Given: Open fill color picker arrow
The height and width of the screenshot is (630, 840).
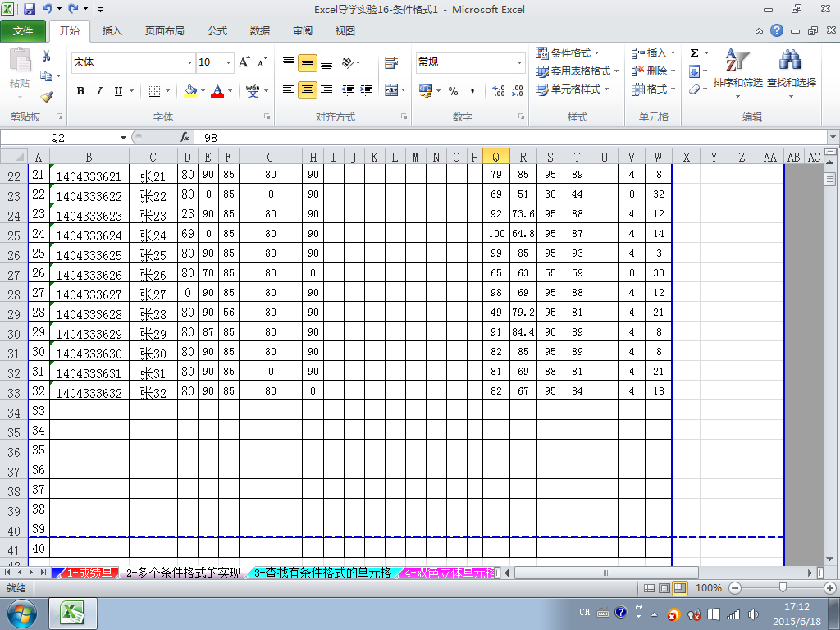Looking at the screenshot, I should 203,91.
